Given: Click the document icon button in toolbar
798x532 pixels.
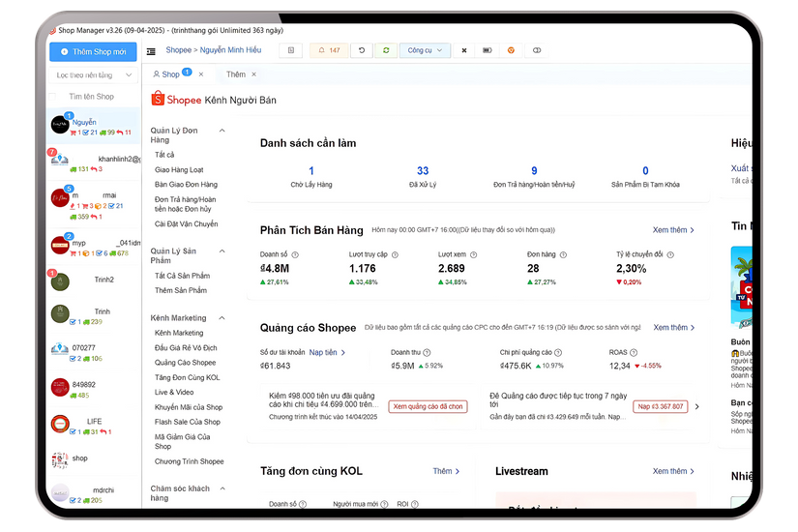Looking at the screenshot, I should point(291,50).
